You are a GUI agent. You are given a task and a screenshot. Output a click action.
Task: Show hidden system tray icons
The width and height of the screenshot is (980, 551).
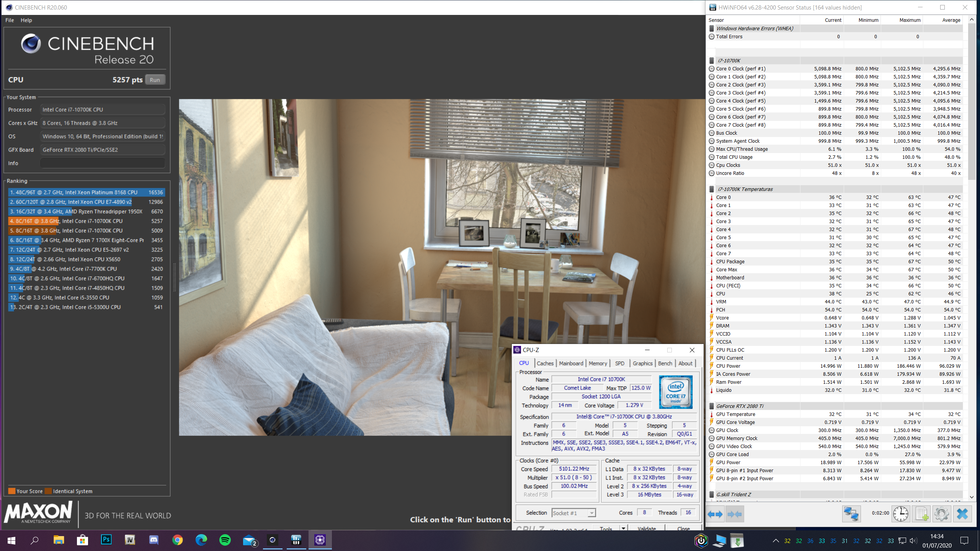point(776,541)
